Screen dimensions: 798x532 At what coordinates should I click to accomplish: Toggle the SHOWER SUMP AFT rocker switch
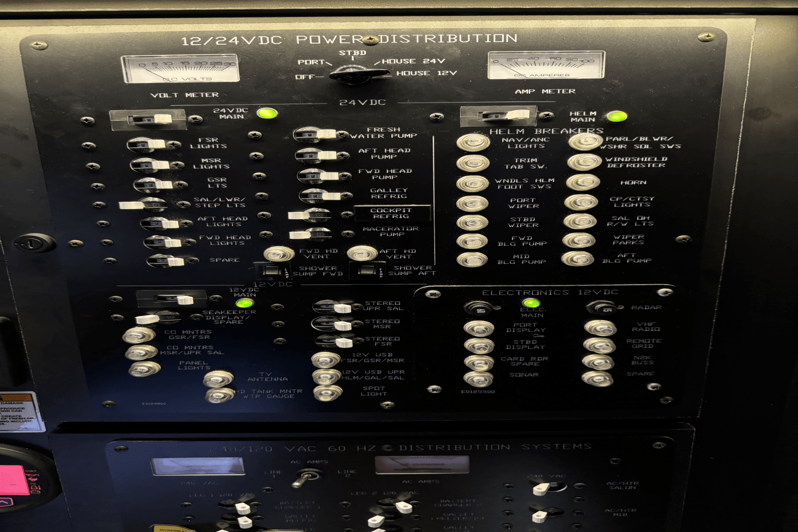[367, 271]
